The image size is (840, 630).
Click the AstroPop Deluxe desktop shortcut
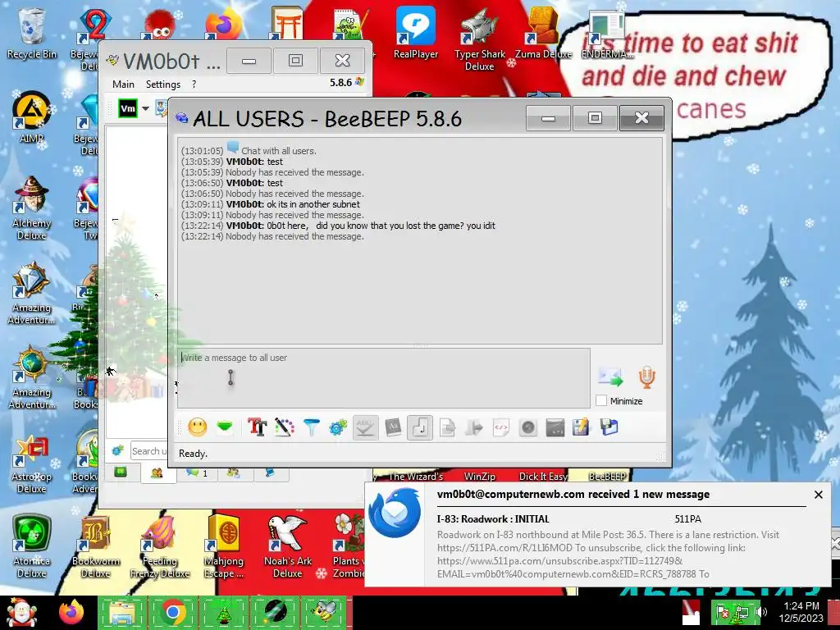32,462
